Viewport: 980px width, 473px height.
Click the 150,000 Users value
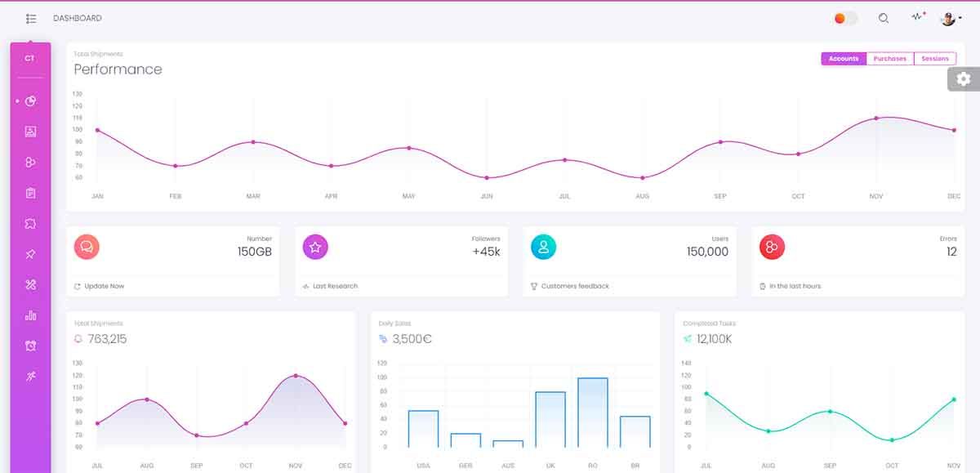pyautogui.click(x=707, y=252)
